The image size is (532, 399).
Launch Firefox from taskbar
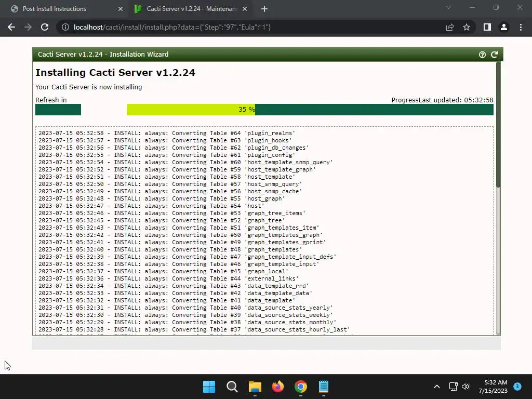tap(278, 387)
